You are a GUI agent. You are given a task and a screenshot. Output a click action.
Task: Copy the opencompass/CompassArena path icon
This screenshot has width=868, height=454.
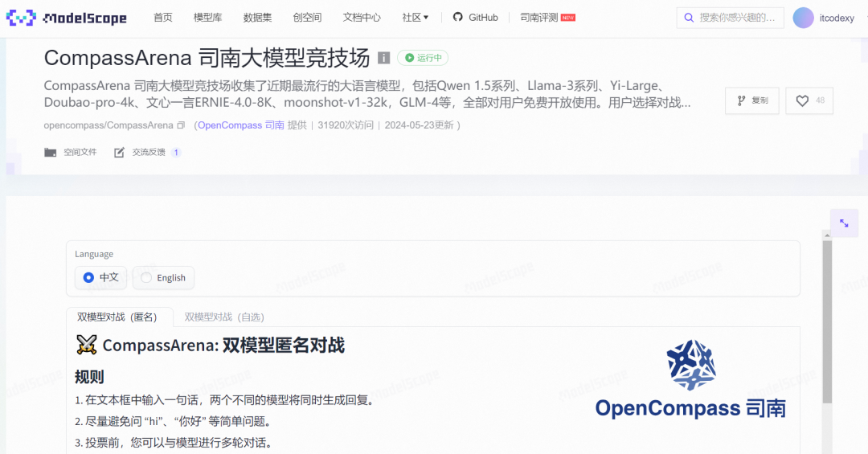[x=181, y=125]
